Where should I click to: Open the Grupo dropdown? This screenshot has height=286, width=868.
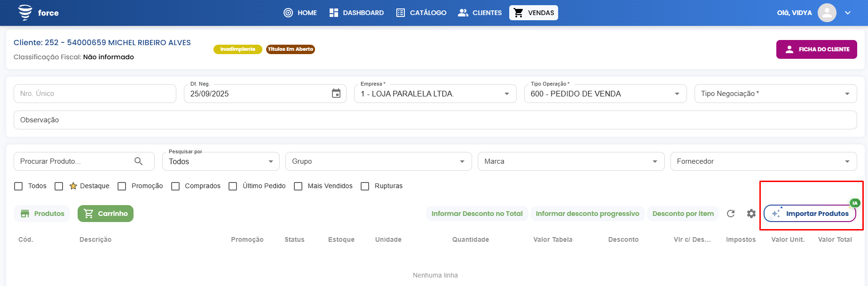click(379, 161)
